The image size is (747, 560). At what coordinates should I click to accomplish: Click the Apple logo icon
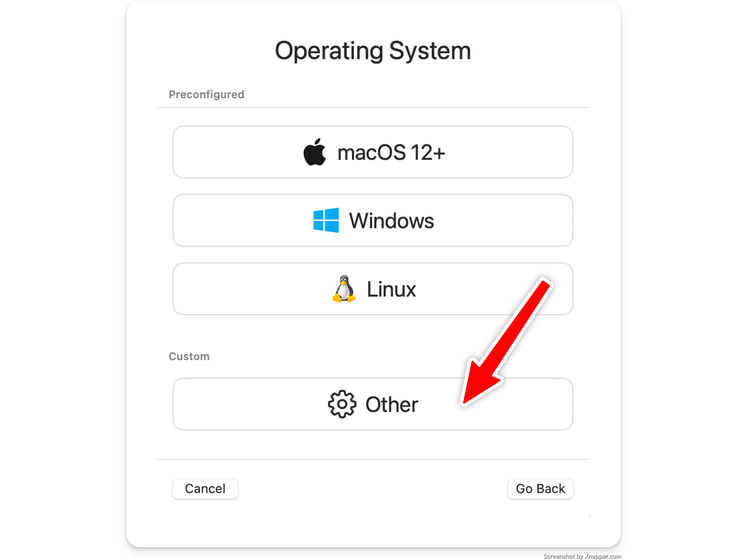tap(314, 152)
